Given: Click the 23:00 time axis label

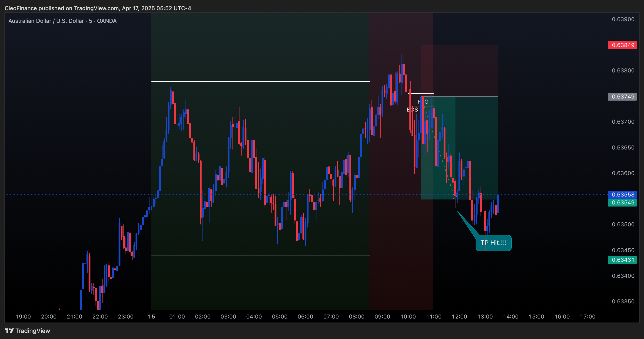Looking at the screenshot, I should 126,316.
